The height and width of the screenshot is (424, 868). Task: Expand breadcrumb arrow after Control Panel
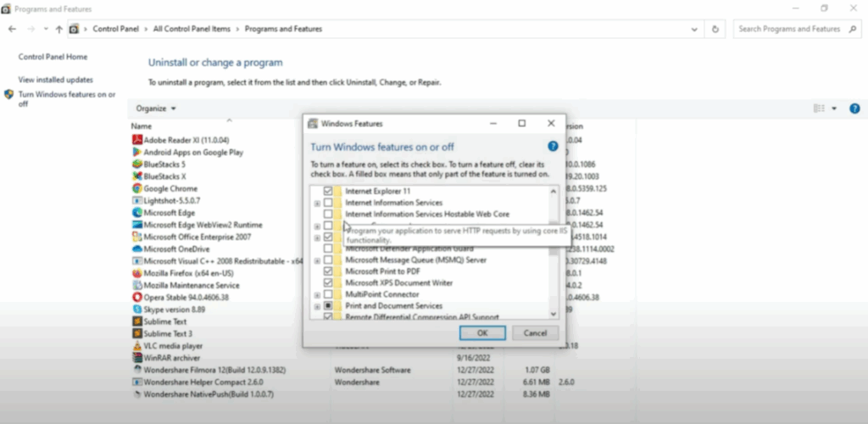coord(146,29)
